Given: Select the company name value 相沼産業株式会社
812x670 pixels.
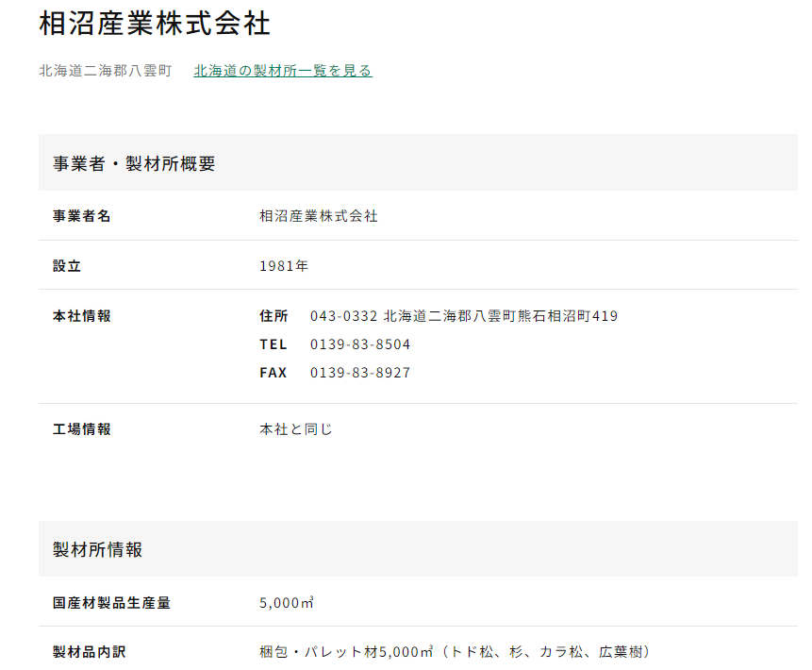Looking at the screenshot, I should (x=319, y=216).
